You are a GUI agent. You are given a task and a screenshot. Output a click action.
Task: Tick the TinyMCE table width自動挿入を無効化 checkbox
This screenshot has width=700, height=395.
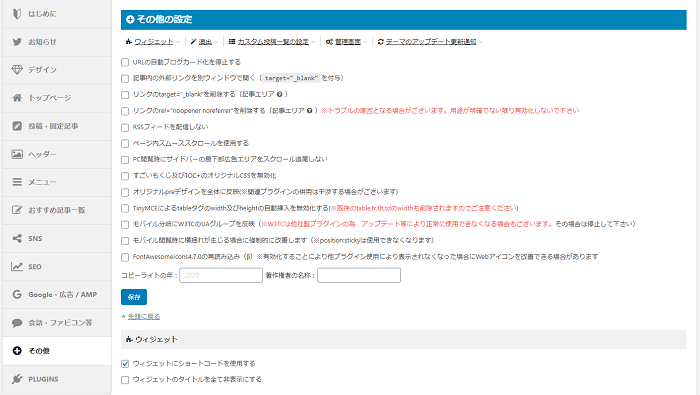pos(125,208)
